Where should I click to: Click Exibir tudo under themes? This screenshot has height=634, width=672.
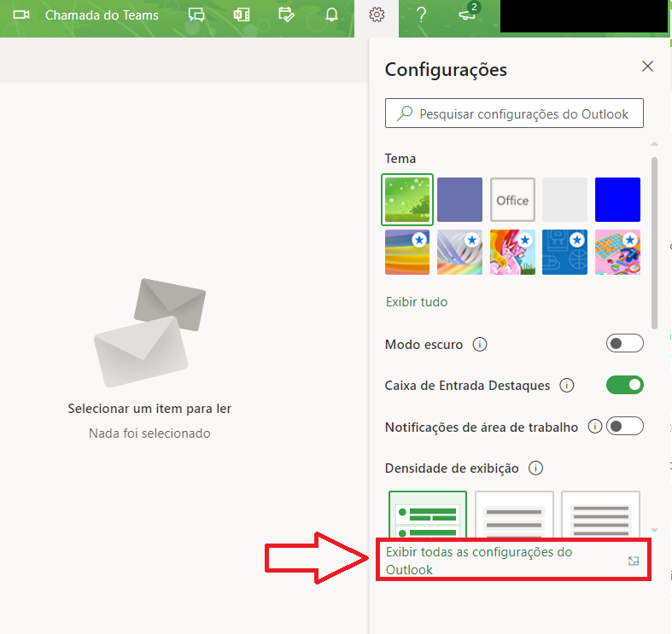pyautogui.click(x=416, y=302)
